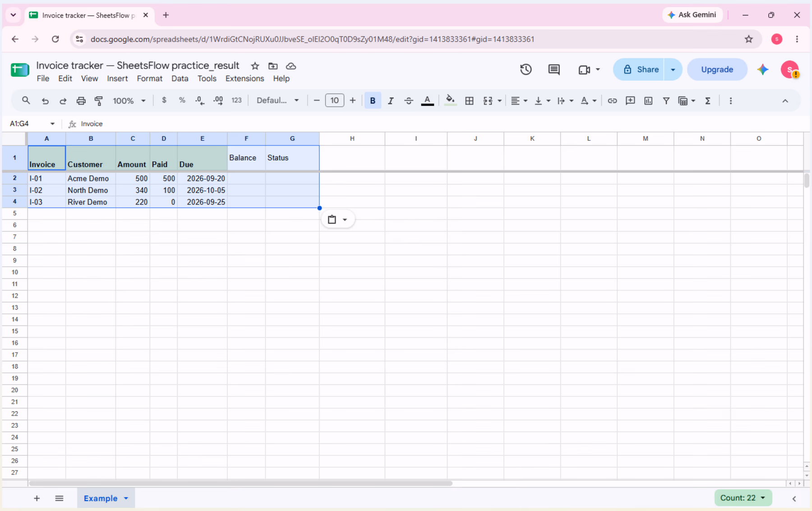Toggle bold formatting
The height and width of the screenshot is (511, 812).
pyautogui.click(x=373, y=101)
